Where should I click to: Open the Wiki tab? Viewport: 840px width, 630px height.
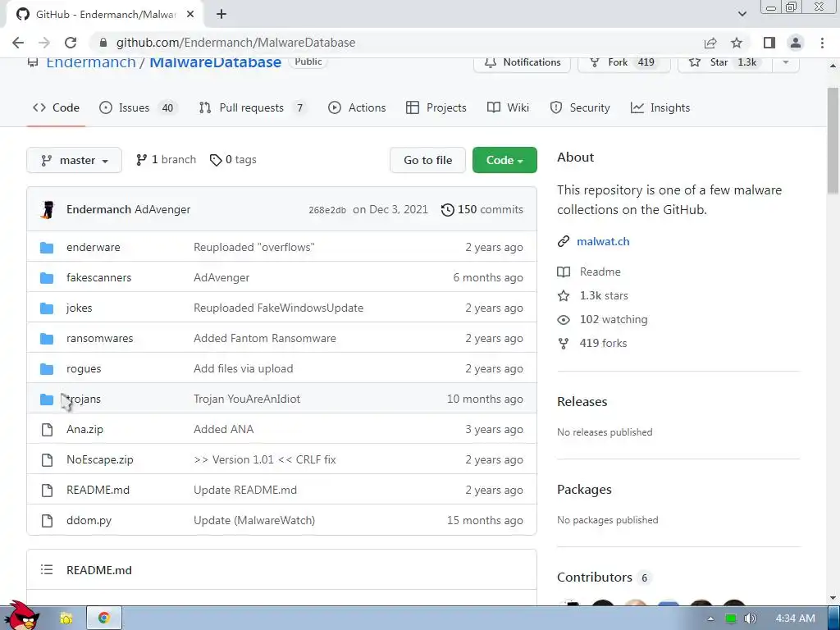click(x=508, y=107)
